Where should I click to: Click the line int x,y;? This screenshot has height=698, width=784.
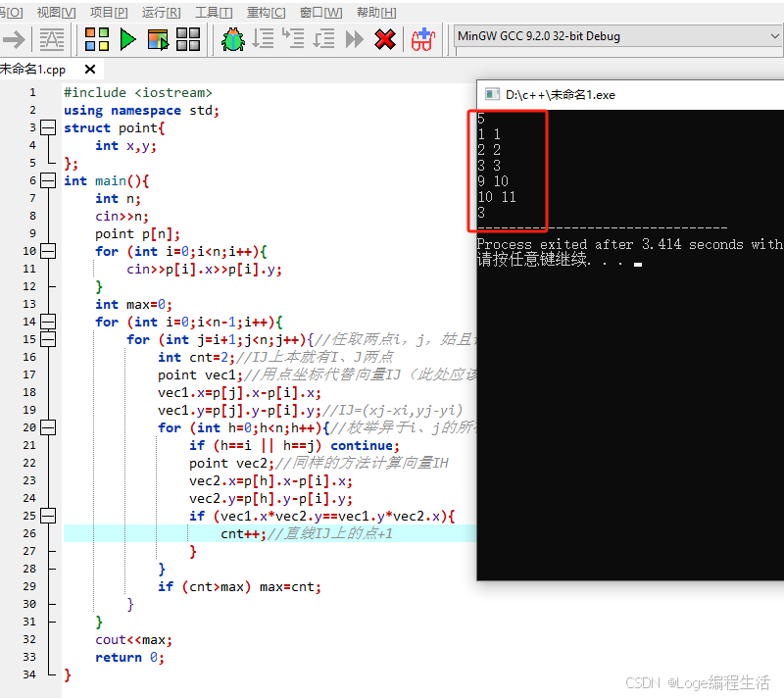coord(125,146)
